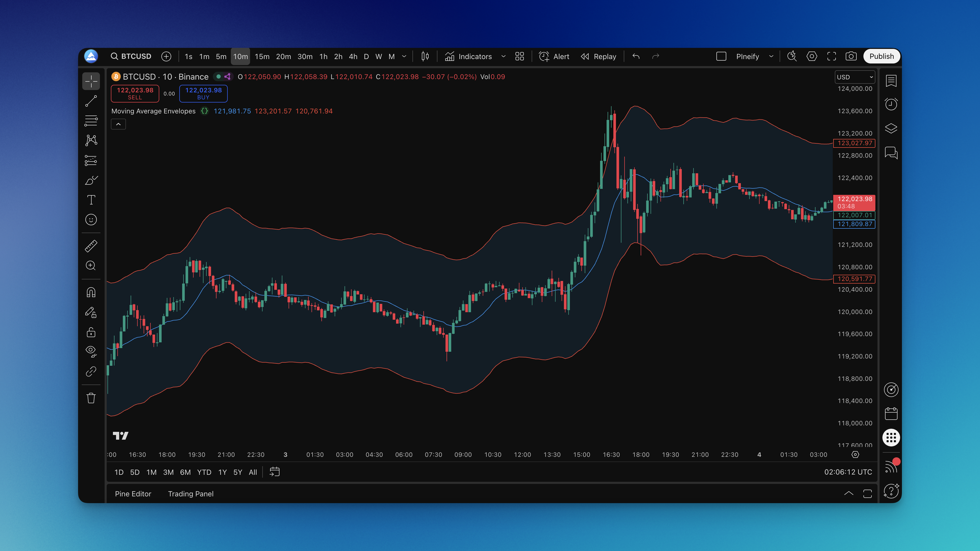Click the red SELL price button
This screenshot has width=980, height=551.
pos(135,93)
